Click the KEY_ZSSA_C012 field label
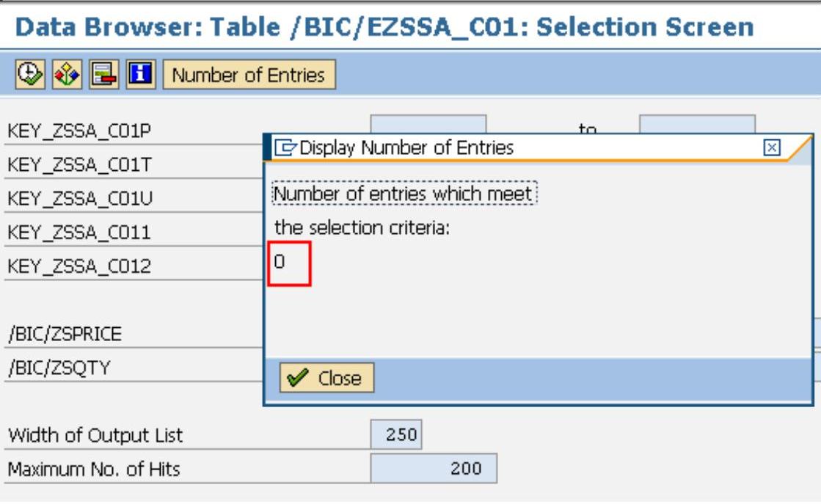The image size is (821, 504). tap(79, 266)
